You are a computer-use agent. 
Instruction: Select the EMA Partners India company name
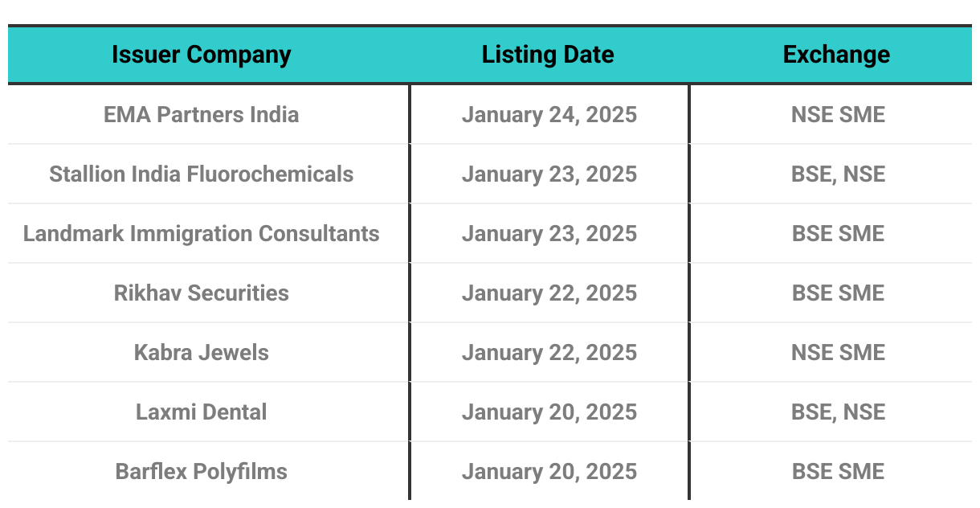(201, 115)
